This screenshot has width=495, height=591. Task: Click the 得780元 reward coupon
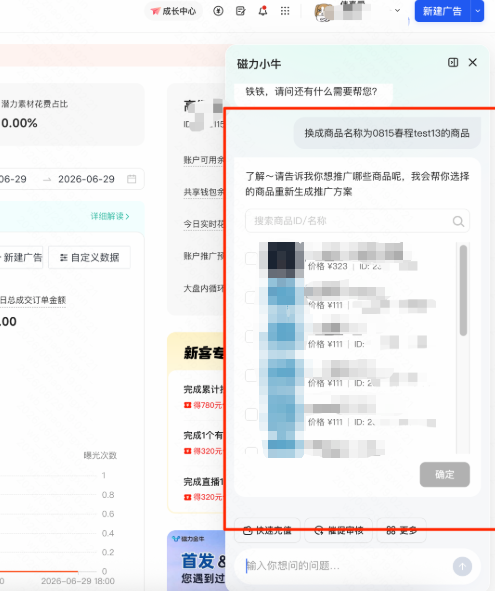click(x=204, y=405)
